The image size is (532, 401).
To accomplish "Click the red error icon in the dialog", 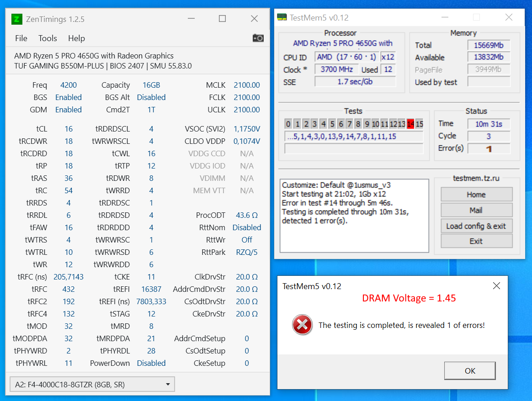I will [x=302, y=325].
